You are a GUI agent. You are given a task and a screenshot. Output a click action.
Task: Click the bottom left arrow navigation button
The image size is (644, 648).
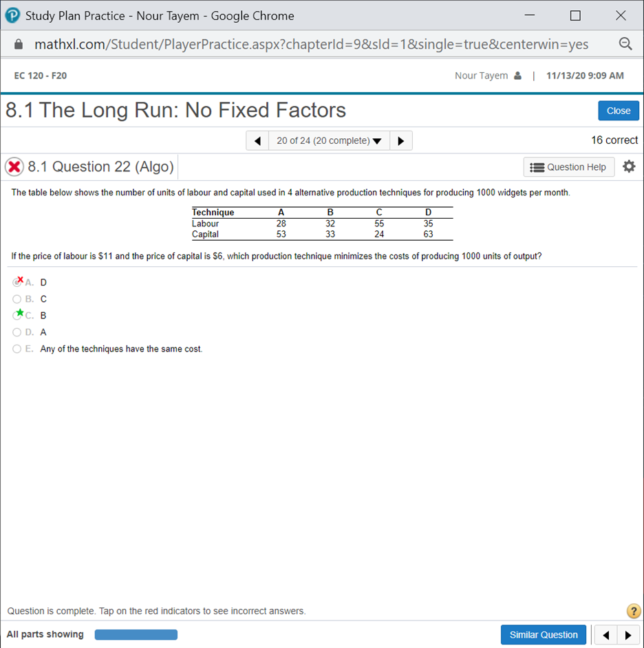point(606,635)
